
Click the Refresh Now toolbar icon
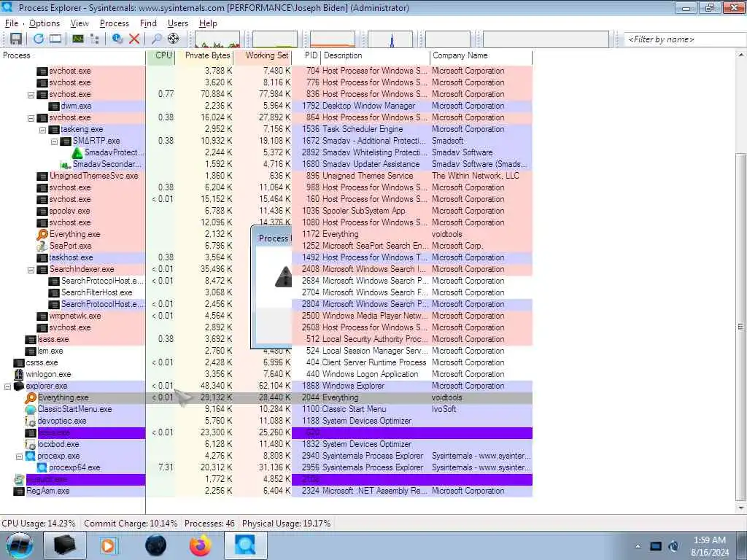click(x=39, y=39)
